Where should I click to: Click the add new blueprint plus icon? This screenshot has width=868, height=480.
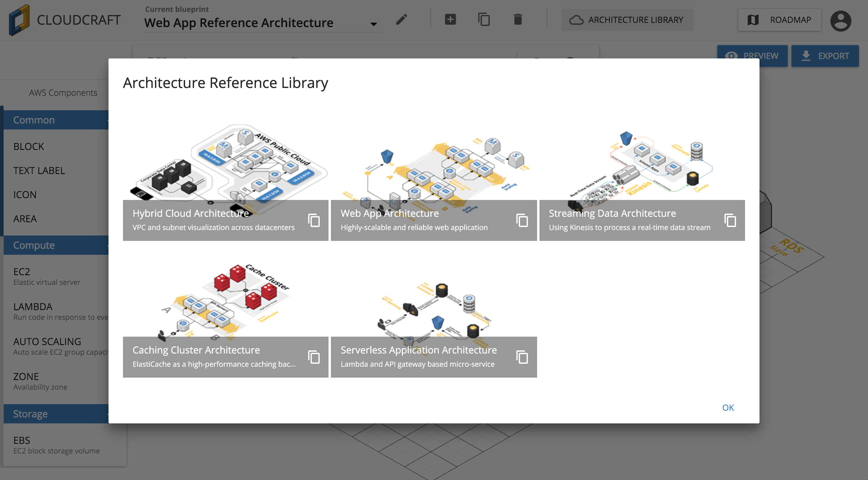coord(450,20)
